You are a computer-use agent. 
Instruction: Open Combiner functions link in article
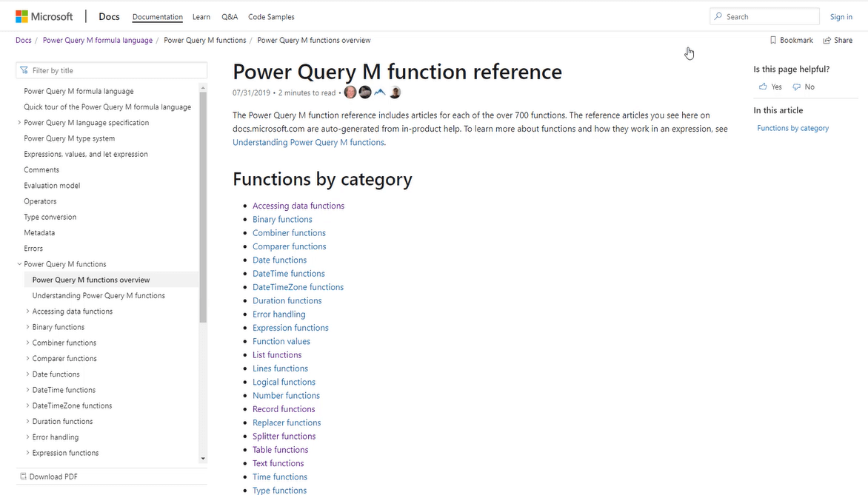tap(289, 233)
